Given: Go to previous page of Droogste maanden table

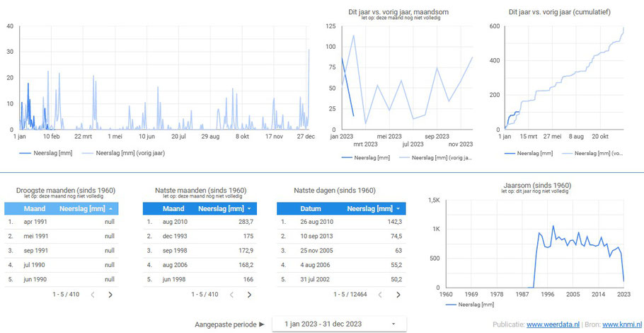Looking at the screenshot, I should (93, 294).
